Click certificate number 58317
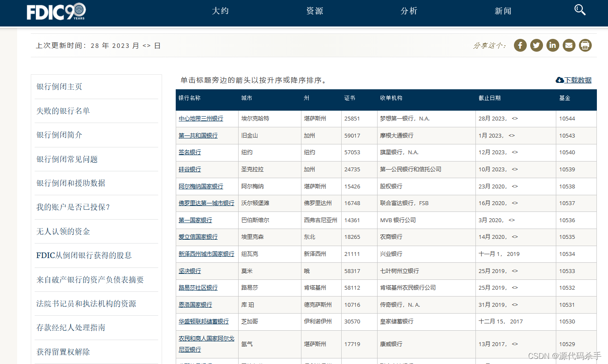608x364 pixels. (352, 271)
